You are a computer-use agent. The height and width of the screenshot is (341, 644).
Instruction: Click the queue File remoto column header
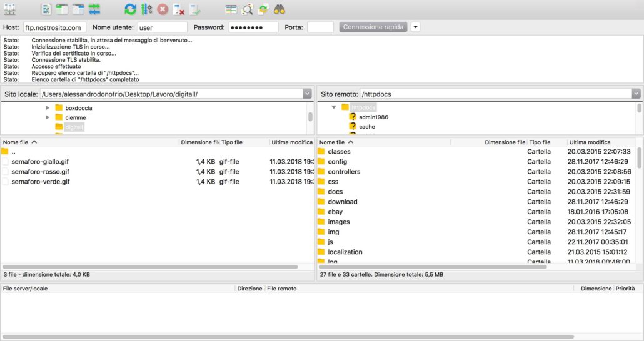[x=420, y=289]
